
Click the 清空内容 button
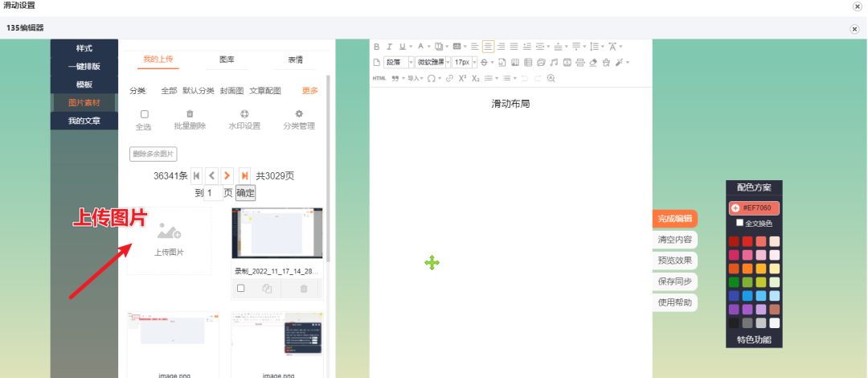(x=675, y=240)
